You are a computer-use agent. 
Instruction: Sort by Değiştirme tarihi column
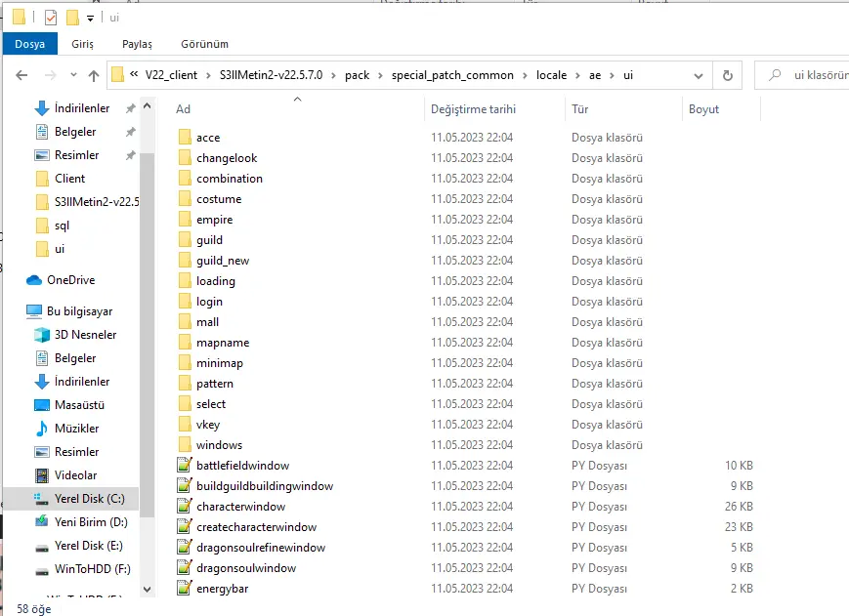coord(473,109)
